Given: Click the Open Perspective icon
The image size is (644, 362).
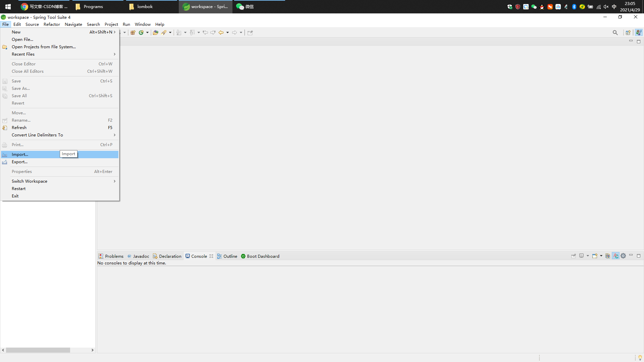Looking at the screenshot, I should point(629,33).
